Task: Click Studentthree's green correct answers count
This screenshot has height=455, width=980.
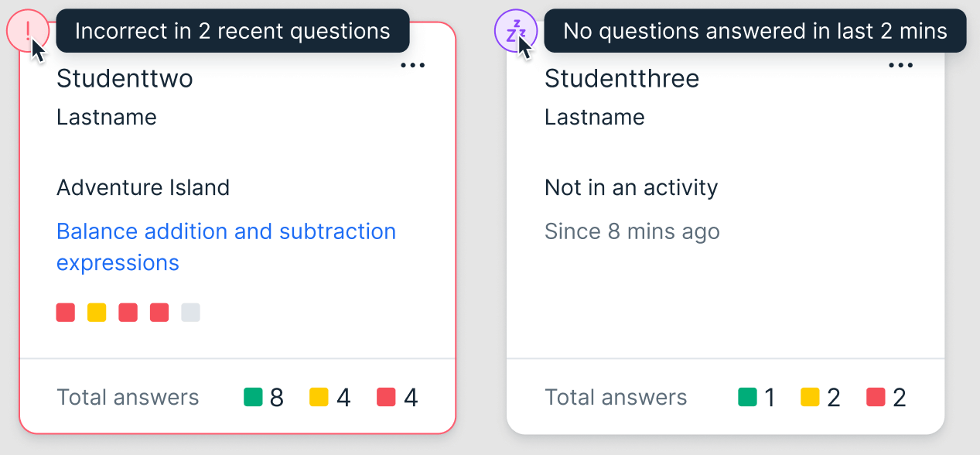Action: (756, 398)
